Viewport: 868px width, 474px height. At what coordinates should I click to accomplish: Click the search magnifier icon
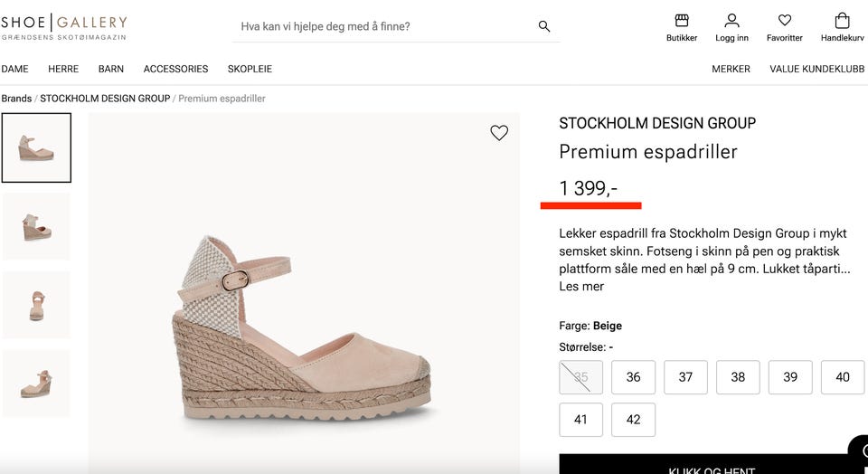[544, 26]
